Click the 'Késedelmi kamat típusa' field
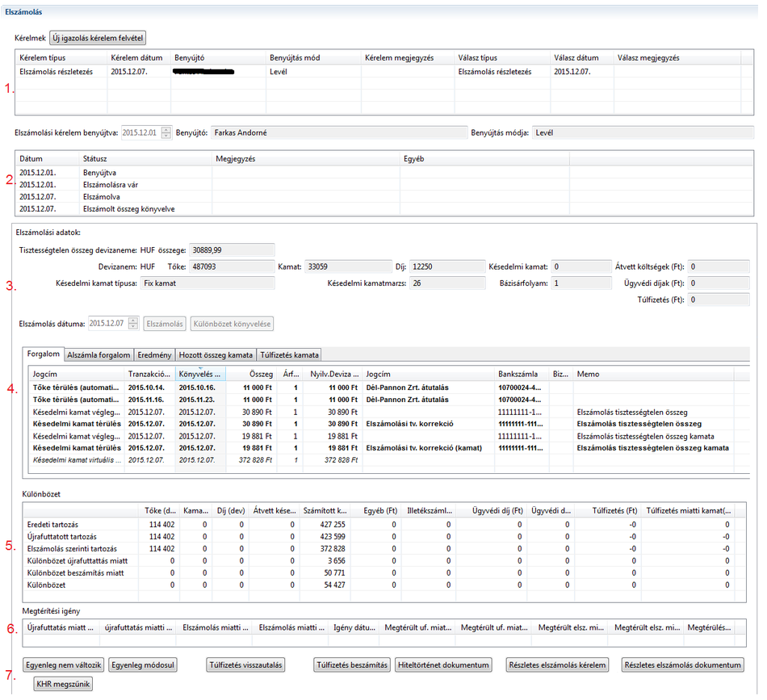767x700 pixels. [206, 283]
